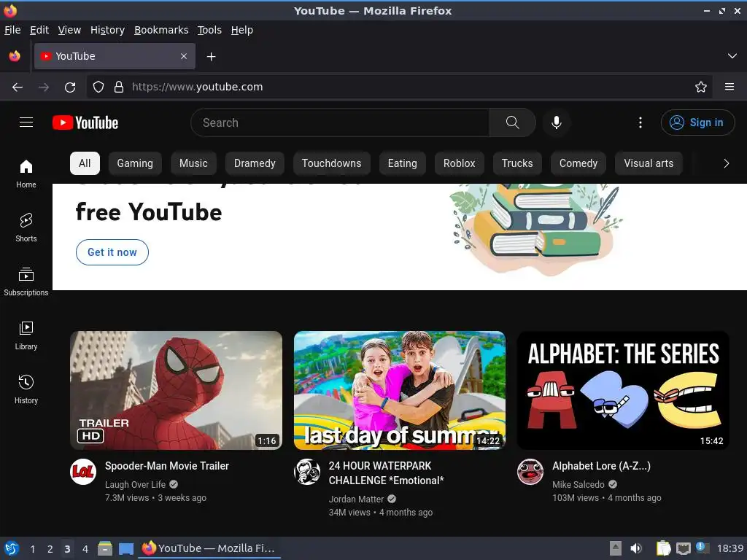Click Laugh Over Life channel avatar
Image resolution: width=747 pixels, height=560 pixels.
[x=83, y=472]
